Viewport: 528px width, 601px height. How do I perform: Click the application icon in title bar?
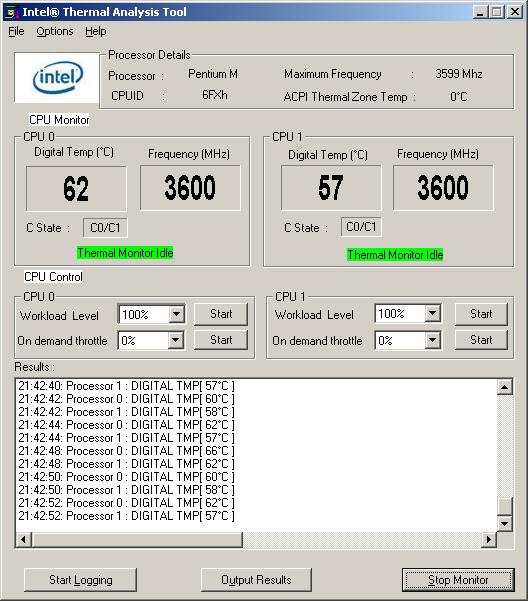coord(11,12)
